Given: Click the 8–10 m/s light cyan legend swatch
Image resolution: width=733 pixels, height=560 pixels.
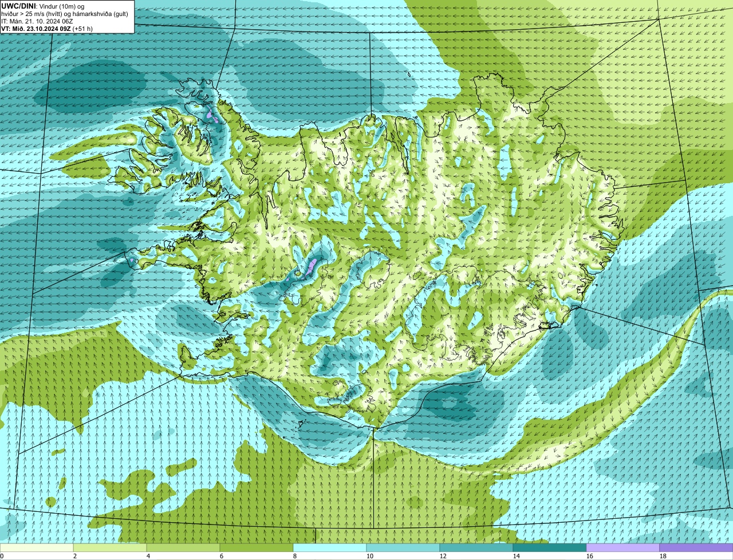Looking at the screenshot, I should point(330,547).
